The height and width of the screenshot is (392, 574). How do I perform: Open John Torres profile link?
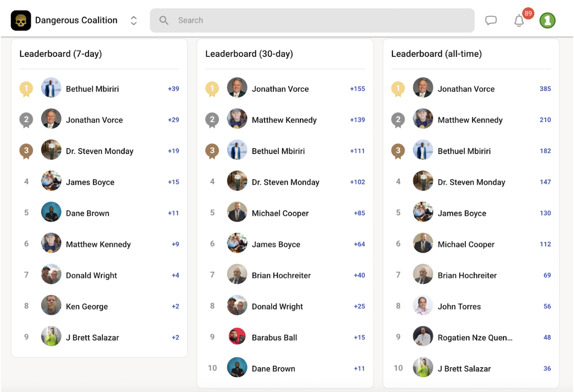tap(459, 307)
